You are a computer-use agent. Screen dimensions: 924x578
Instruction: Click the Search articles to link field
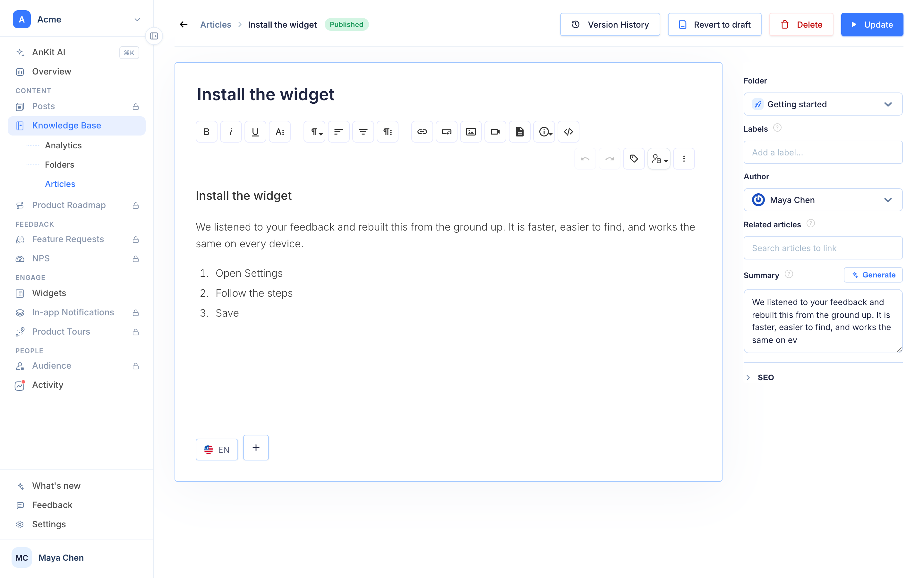[823, 248]
